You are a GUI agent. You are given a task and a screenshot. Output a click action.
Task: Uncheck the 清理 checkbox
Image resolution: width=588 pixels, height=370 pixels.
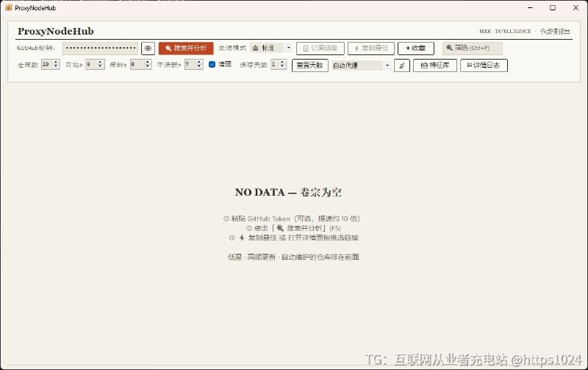212,65
